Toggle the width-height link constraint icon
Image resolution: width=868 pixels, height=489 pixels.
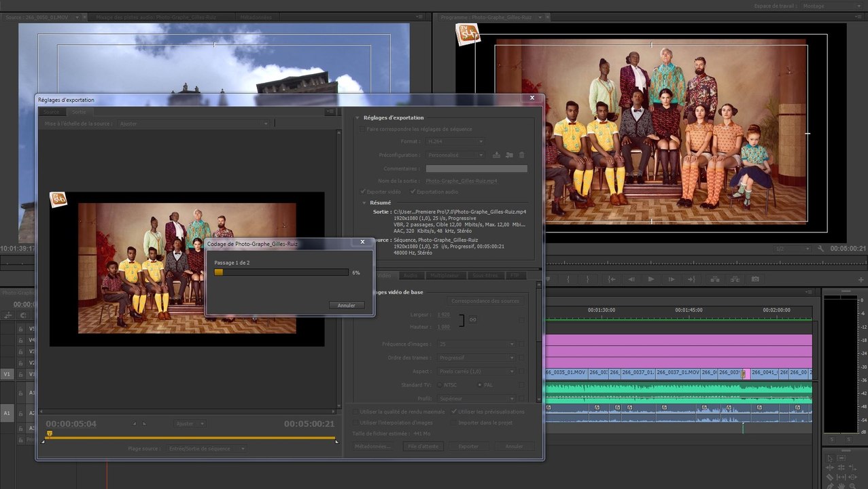(473, 319)
